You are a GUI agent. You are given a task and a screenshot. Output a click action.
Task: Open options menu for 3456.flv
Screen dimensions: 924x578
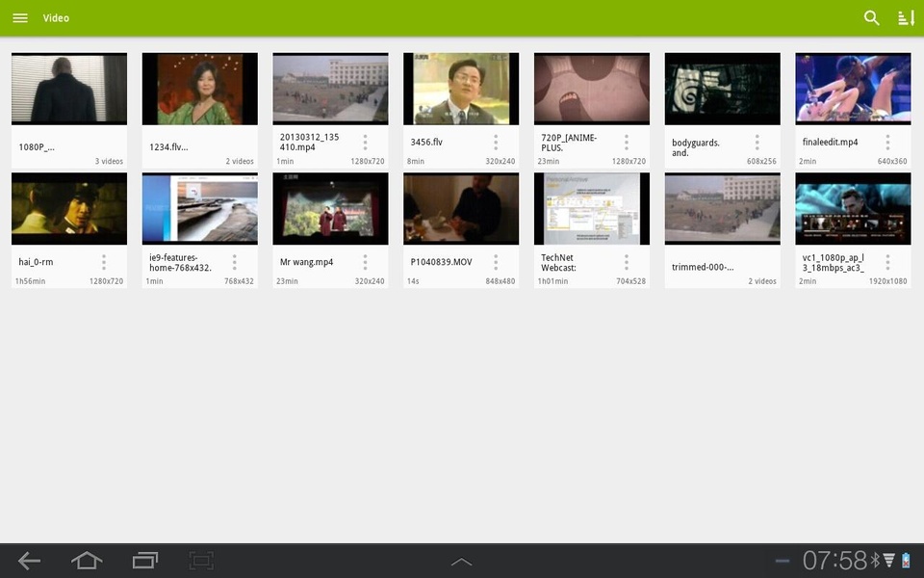coord(496,143)
